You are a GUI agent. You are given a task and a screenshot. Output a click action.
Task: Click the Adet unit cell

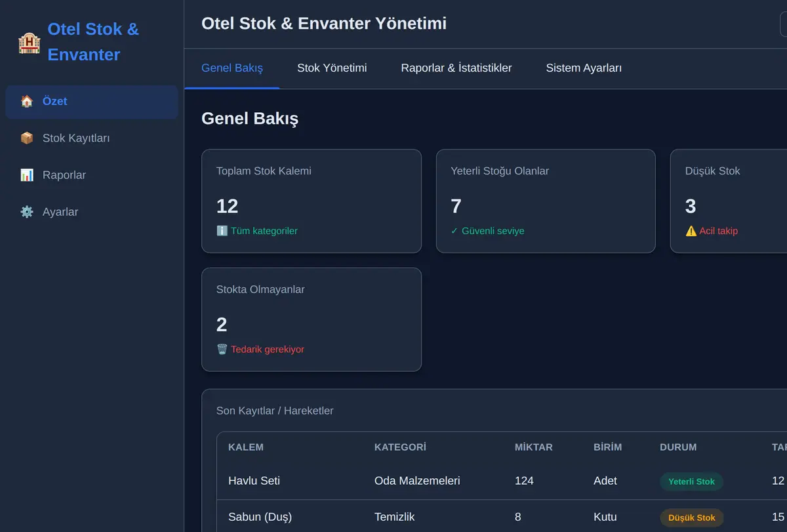pyautogui.click(x=605, y=481)
